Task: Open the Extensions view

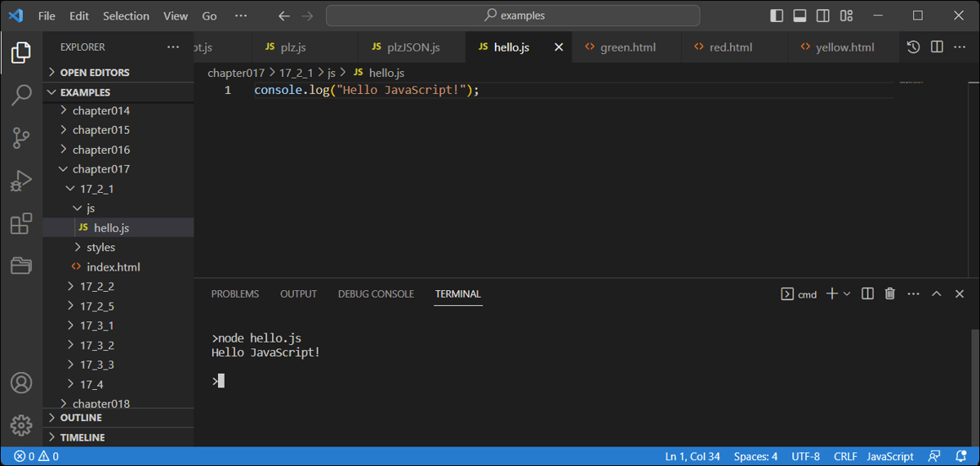Action: [x=21, y=223]
